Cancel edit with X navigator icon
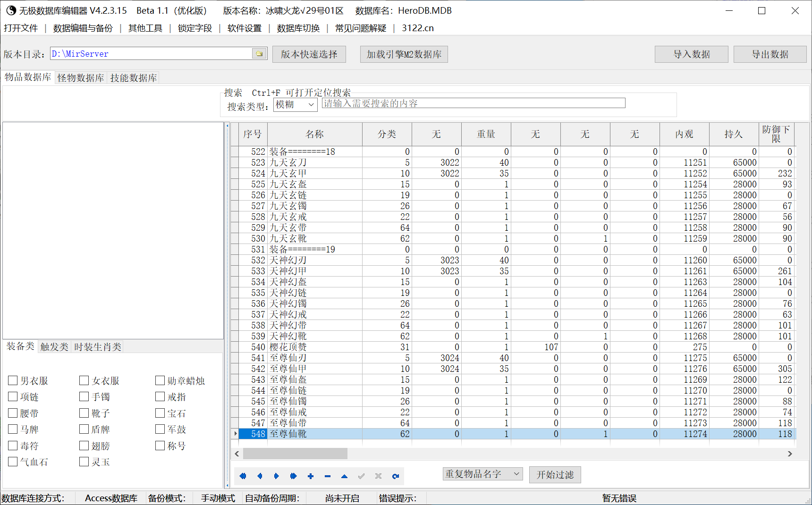Viewport: 812px width, 505px height. tap(379, 476)
